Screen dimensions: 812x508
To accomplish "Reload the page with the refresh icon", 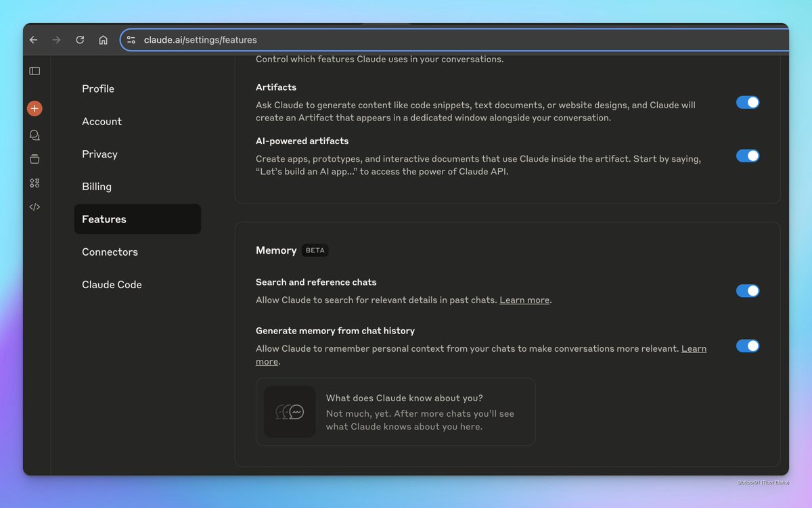I will pyautogui.click(x=80, y=40).
